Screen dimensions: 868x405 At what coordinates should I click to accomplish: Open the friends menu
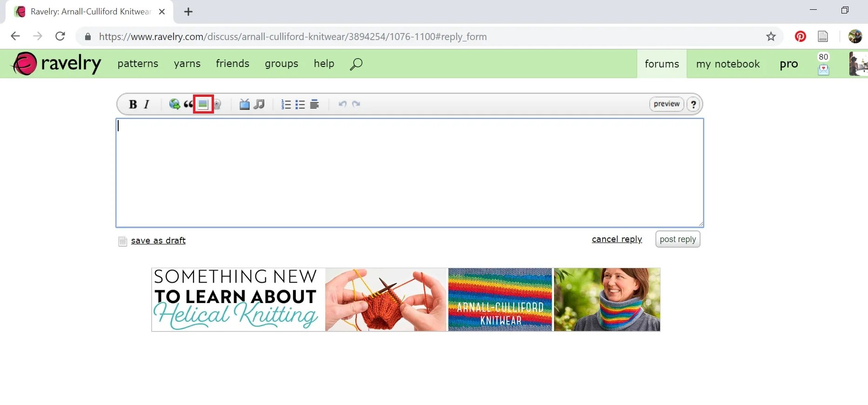click(233, 63)
